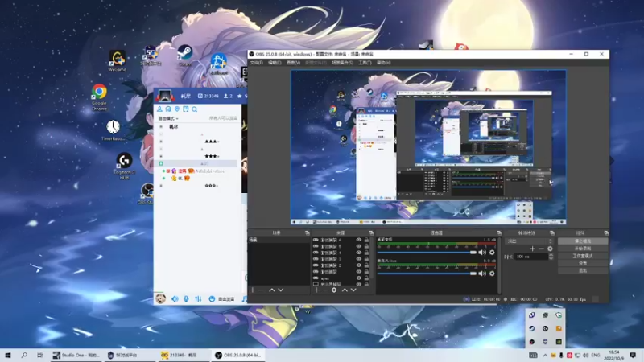Toggle microphone icon in voice chat bottom bar
The image size is (644, 362).
pyautogui.click(x=186, y=298)
